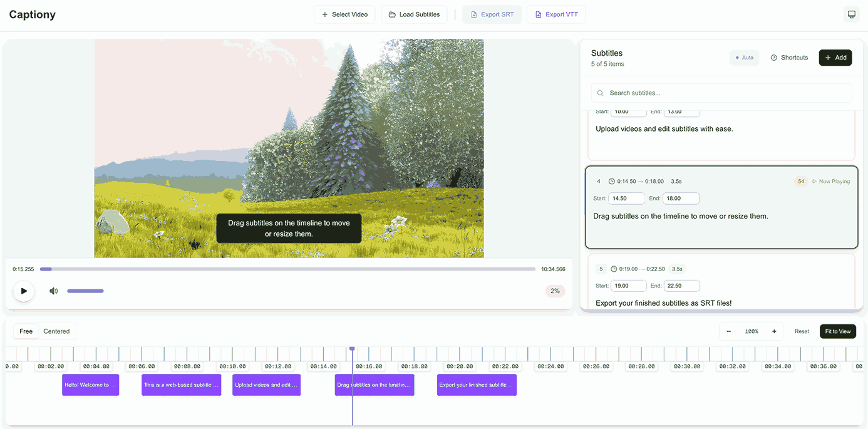Toggle the Auto mode chip
Image resolution: width=868 pixels, height=429 pixels.
(x=744, y=58)
